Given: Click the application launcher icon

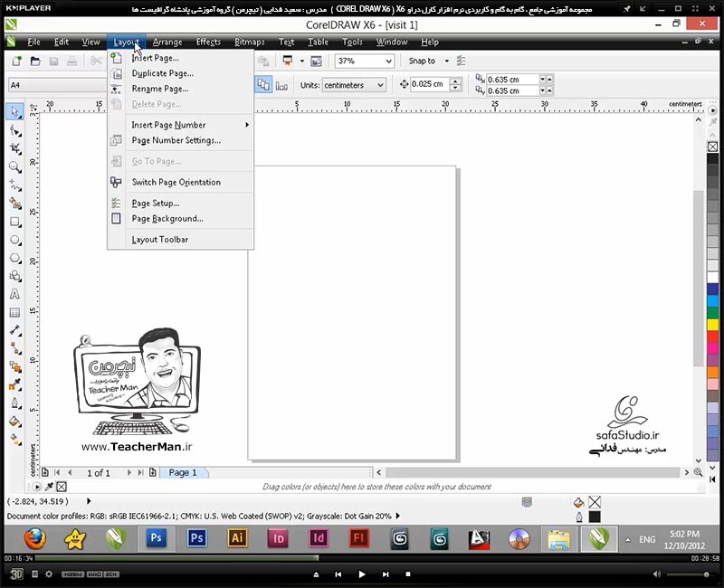Looking at the screenshot, I should click(x=288, y=61).
